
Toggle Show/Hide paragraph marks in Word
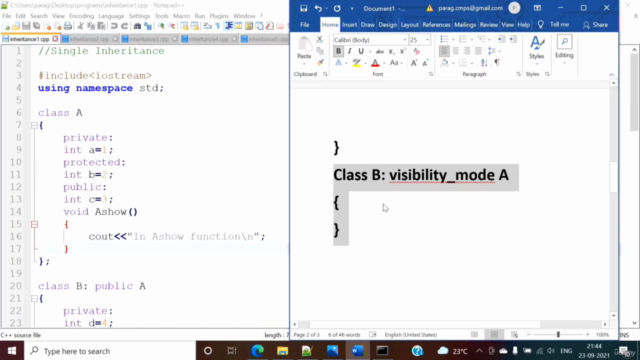pyautogui.click(x=497, y=62)
